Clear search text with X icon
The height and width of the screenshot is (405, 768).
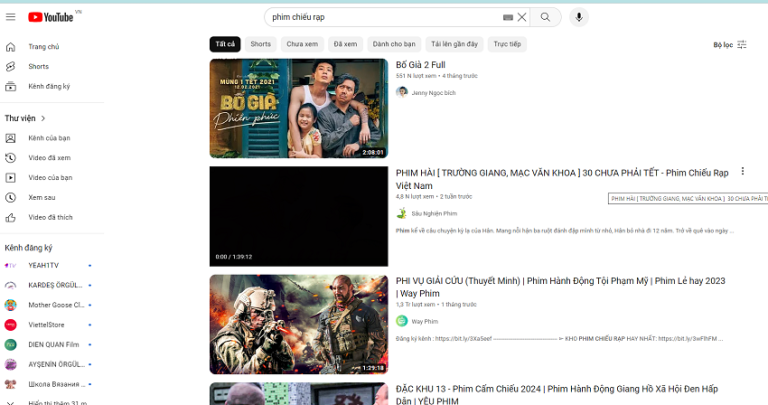(x=522, y=17)
